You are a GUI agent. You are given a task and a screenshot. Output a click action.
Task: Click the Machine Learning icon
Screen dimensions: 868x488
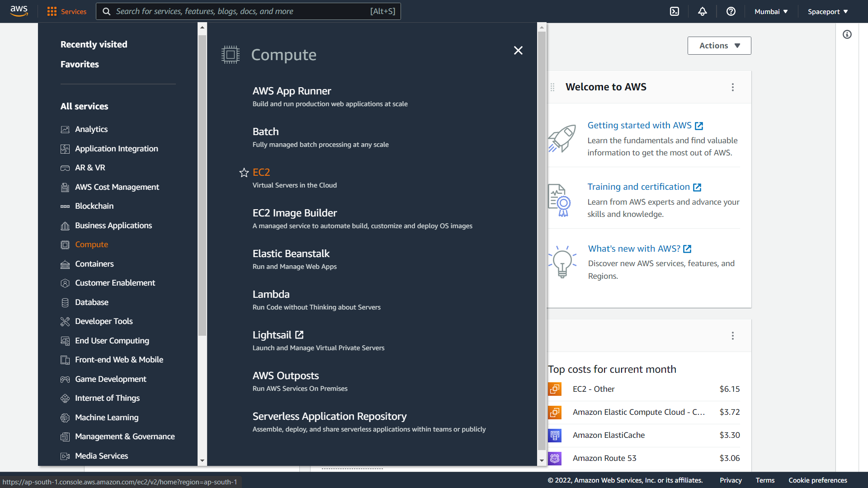click(x=65, y=418)
